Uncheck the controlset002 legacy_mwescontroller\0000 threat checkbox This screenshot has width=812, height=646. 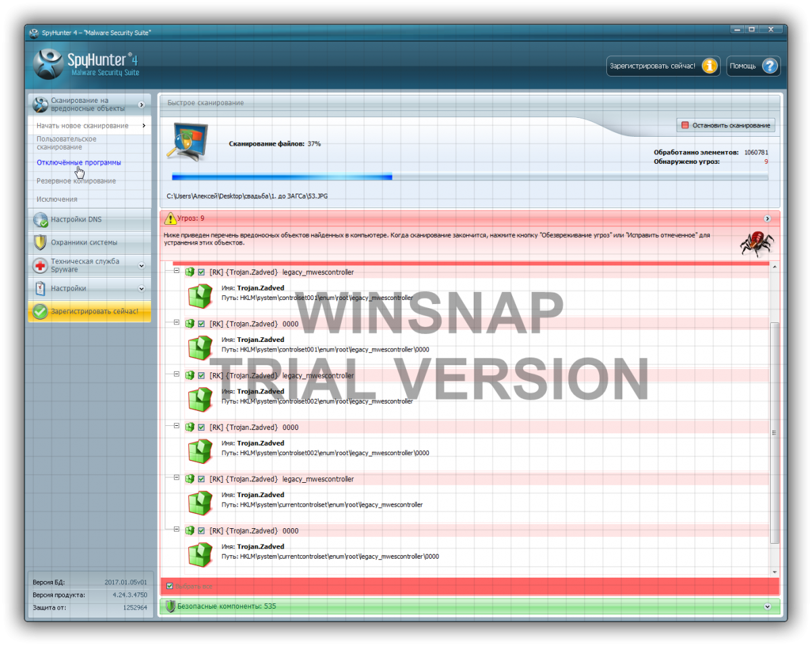tap(202, 427)
